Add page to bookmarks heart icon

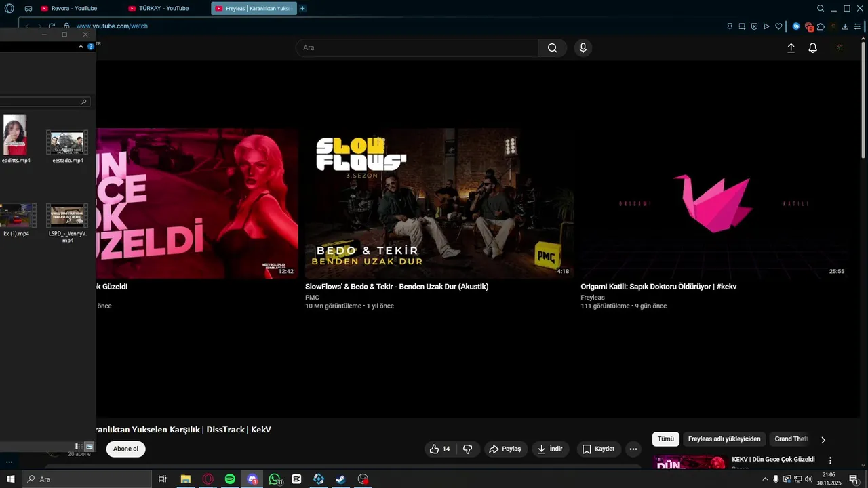pos(778,26)
